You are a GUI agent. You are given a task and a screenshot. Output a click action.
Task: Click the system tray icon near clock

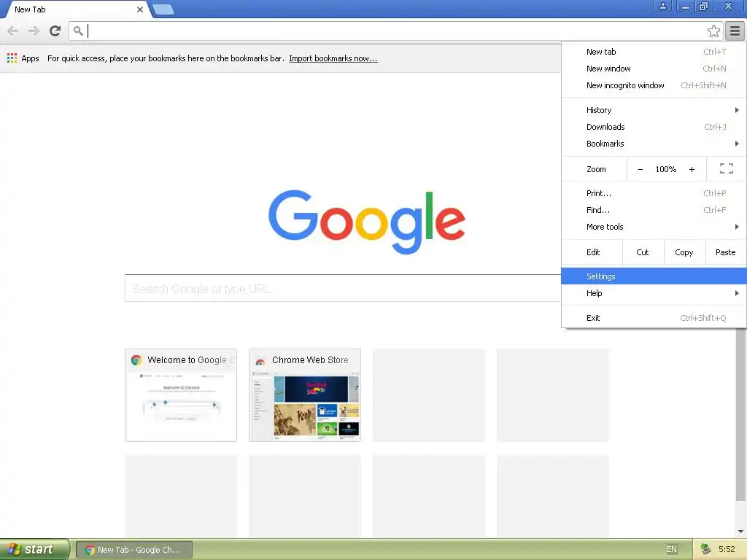[x=705, y=549]
